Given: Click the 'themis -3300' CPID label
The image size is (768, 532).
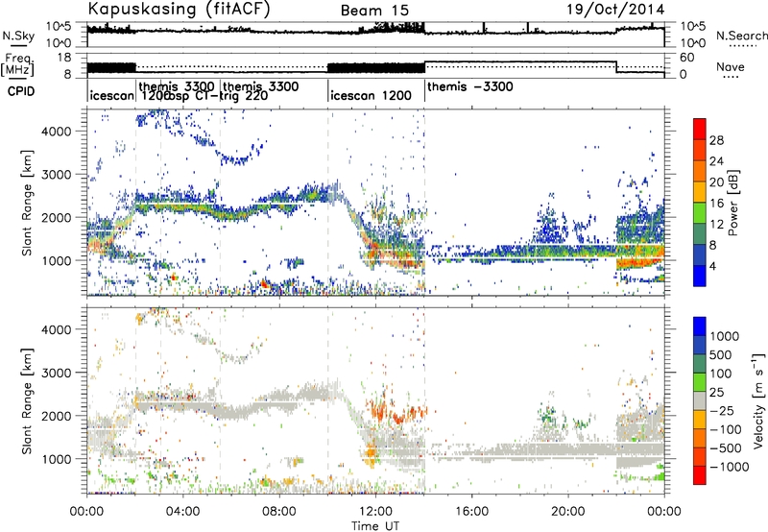Looking at the screenshot, I should point(470,86).
